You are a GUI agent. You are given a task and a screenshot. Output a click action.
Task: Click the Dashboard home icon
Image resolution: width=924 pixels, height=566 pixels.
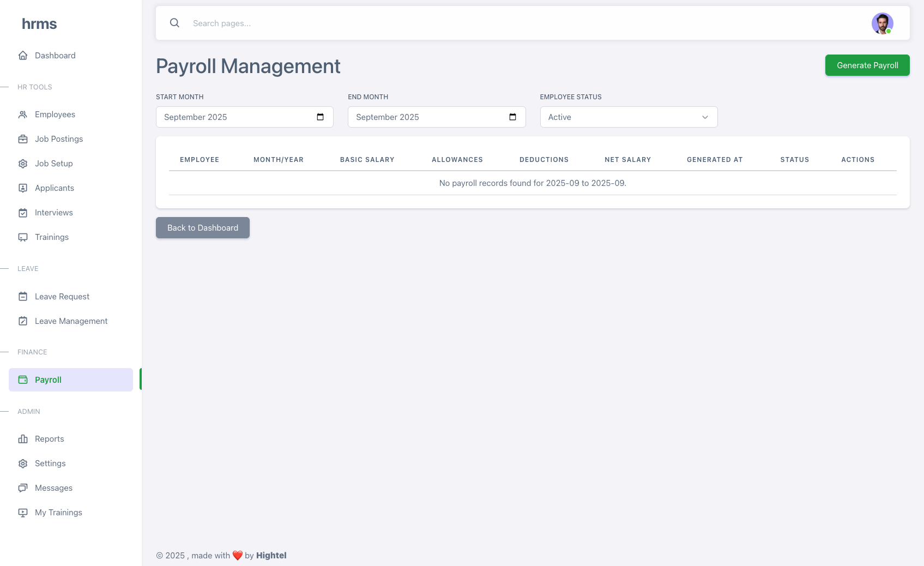(23, 56)
